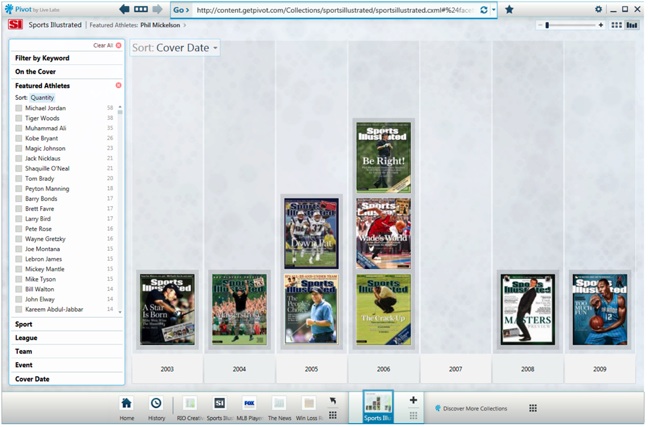Screen dimensions: 648x427
Task: Open the address bar dropdown arrow
Action: 493,10
